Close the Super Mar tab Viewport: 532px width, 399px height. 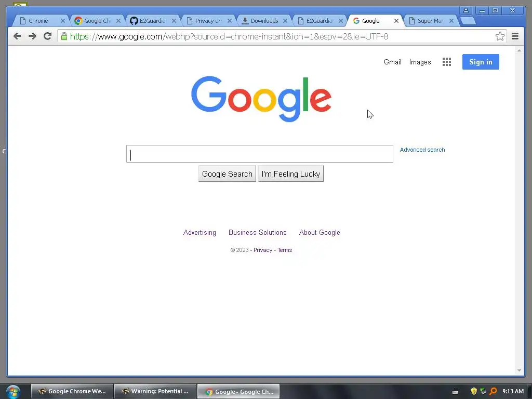(451, 21)
